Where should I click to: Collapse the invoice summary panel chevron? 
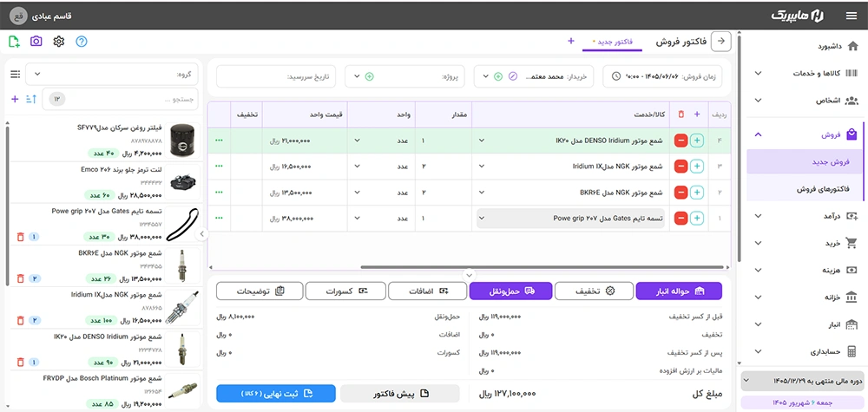pos(469,274)
